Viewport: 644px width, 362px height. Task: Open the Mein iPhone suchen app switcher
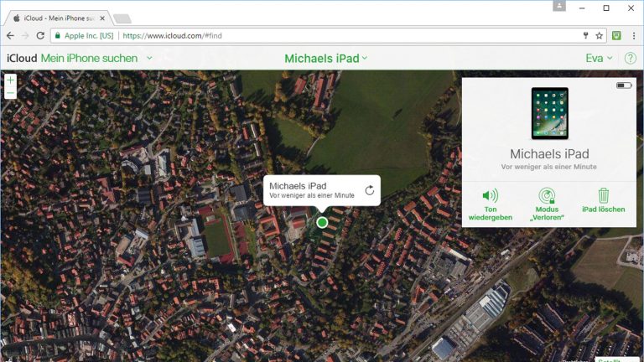click(96, 59)
